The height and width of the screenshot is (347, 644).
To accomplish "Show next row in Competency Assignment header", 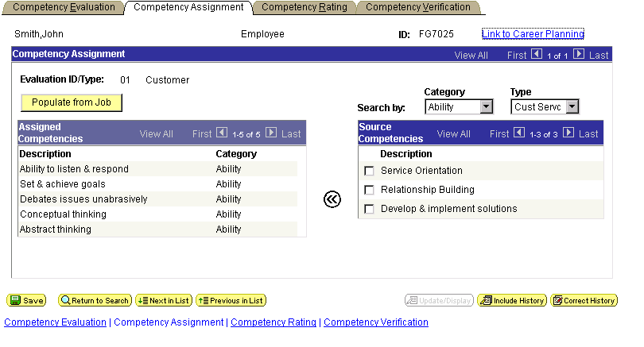I will click(x=579, y=54).
